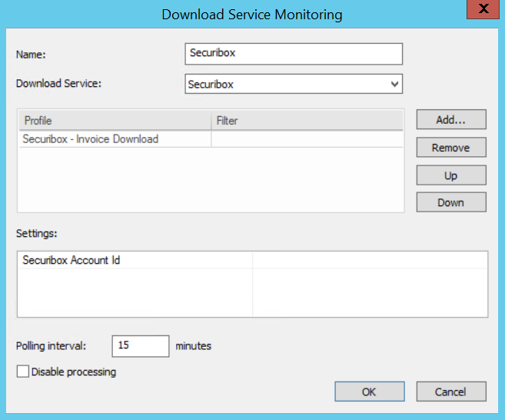The width and height of the screenshot is (505, 420).
Task: Click the Profile column header
Action: [x=115, y=121]
